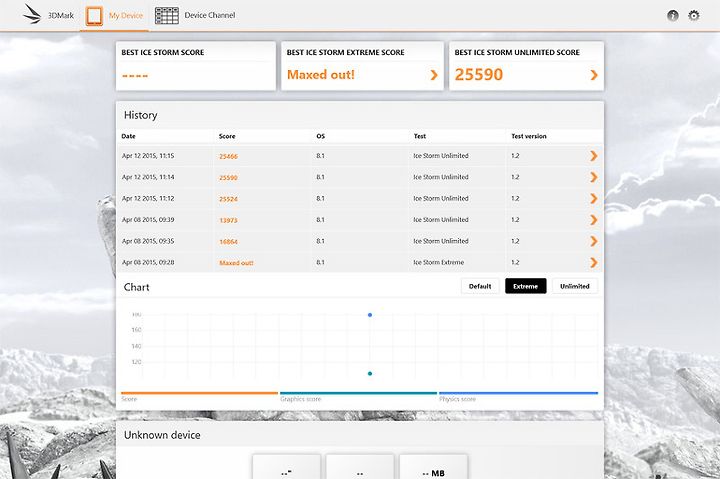Toggle the blue Physics score legend bar
Image resolution: width=720 pixels, height=479 pixels.
click(518, 393)
